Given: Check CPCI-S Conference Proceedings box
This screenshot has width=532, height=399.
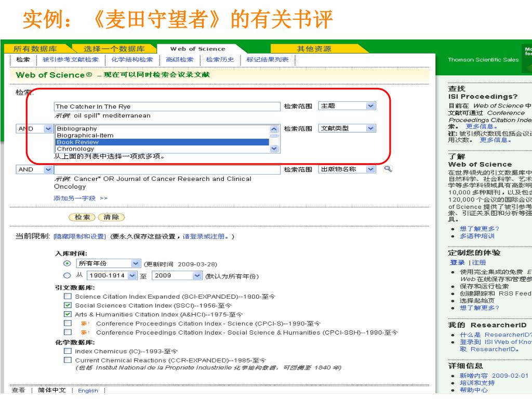Looking at the screenshot, I should [x=68, y=323].
